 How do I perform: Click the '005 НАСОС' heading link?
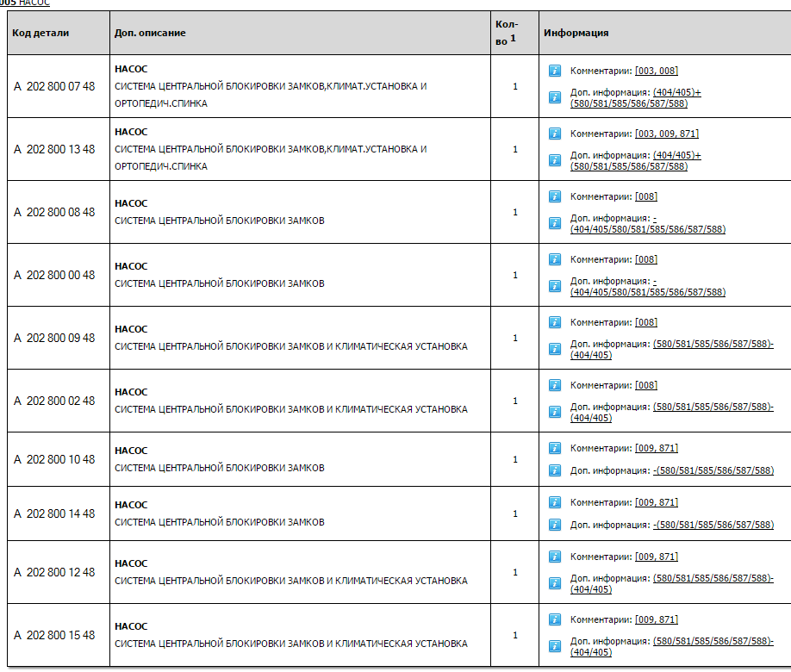25,3
